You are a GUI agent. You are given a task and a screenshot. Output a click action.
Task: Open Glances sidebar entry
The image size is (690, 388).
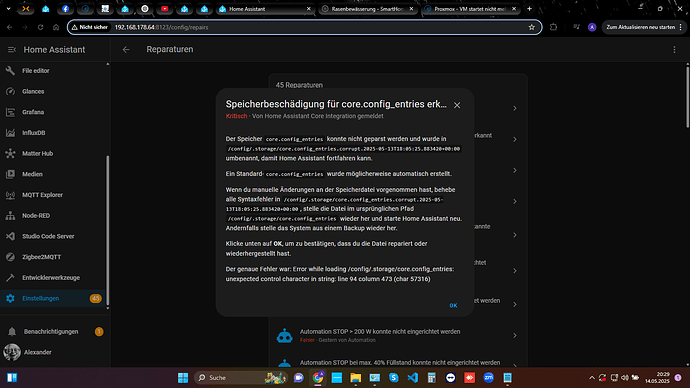pos(53,92)
